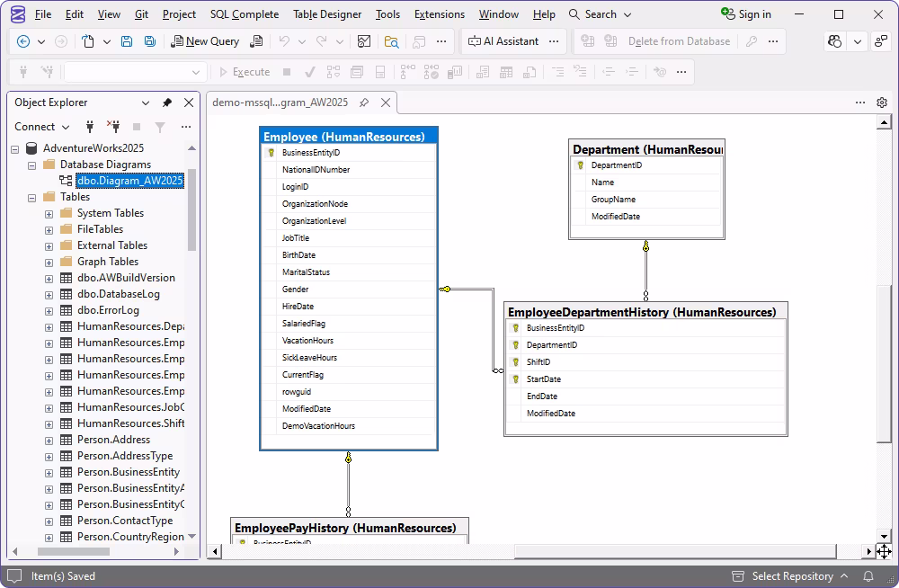The height and width of the screenshot is (588, 899).
Task: Click the key icon after Delete from Database
Action: [x=752, y=41]
